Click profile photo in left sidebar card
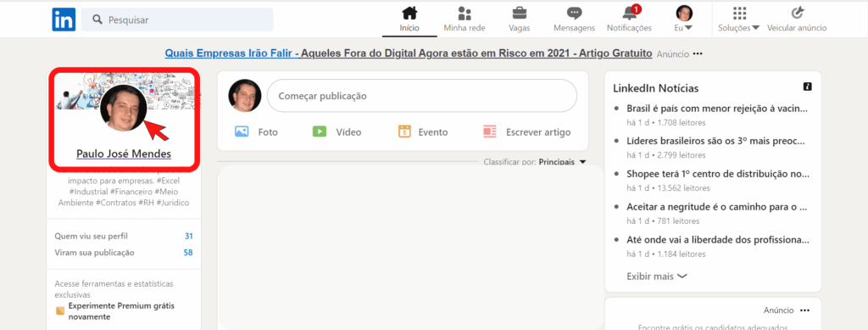The height and width of the screenshot is (330, 868). tap(123, 108)
